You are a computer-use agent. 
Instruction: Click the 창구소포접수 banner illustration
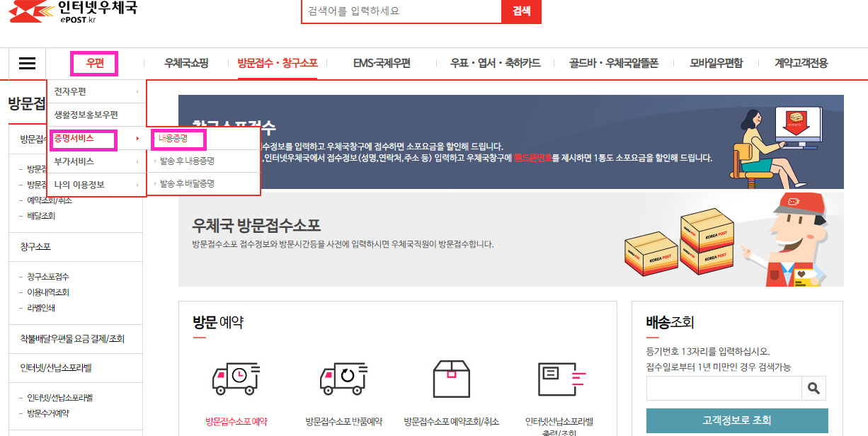click(777, 147)
